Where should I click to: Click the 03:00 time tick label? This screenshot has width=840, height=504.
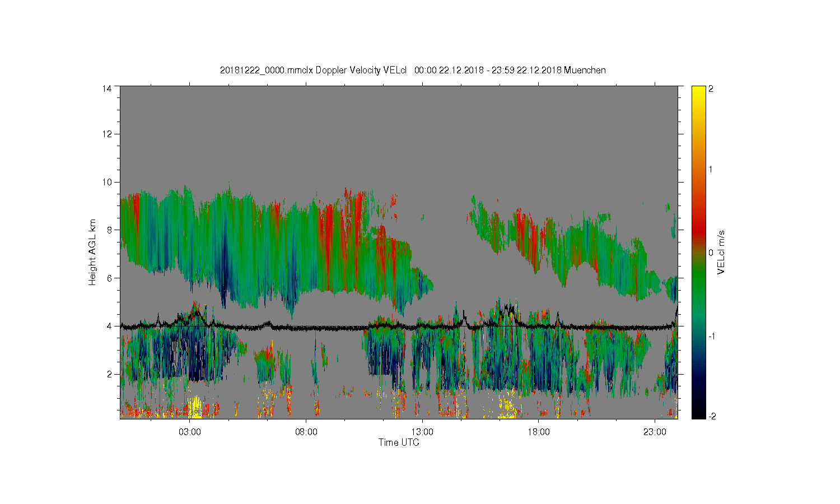coord(190,432)
